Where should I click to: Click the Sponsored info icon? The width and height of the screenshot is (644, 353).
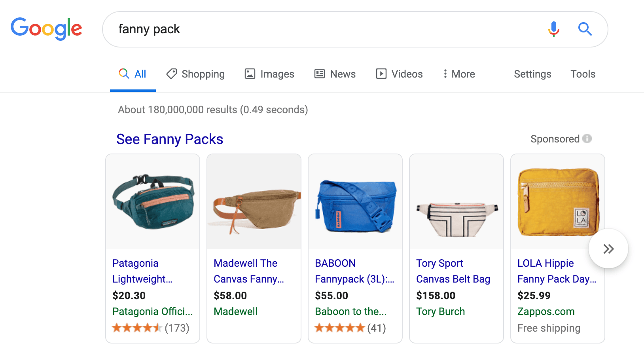pyautogui.click(x=587, y=139)
